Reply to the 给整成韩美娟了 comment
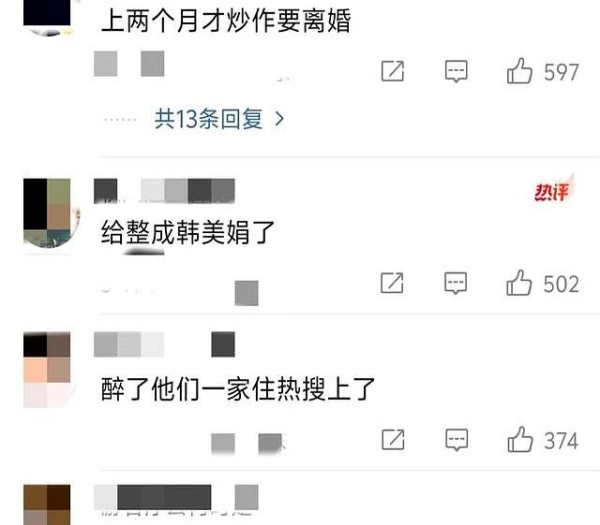The image size is (600, 525). point(455,283)
